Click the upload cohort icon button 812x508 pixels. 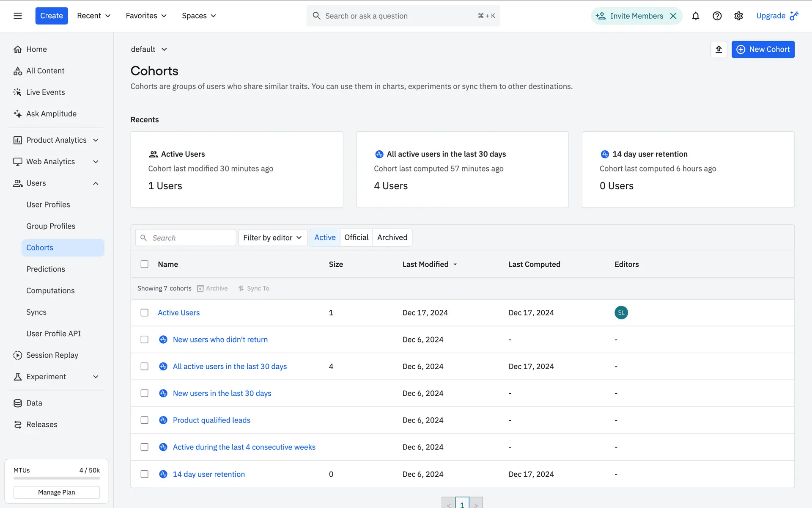tap(719, 50)
